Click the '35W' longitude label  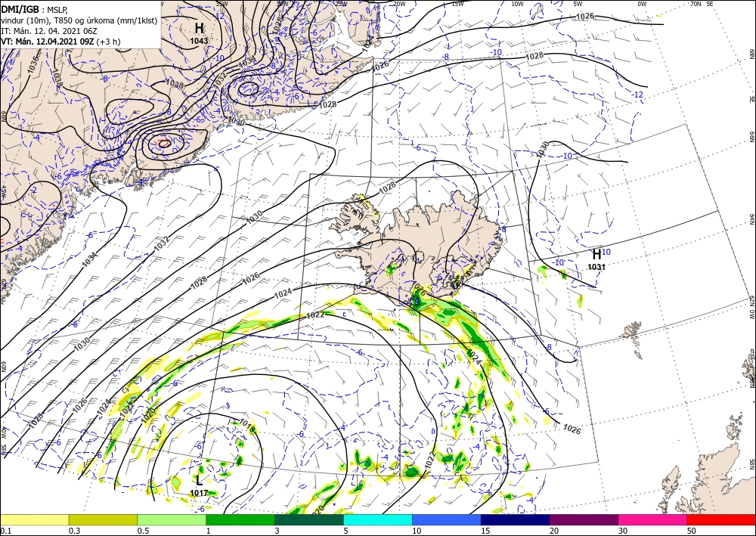(222, 3)
